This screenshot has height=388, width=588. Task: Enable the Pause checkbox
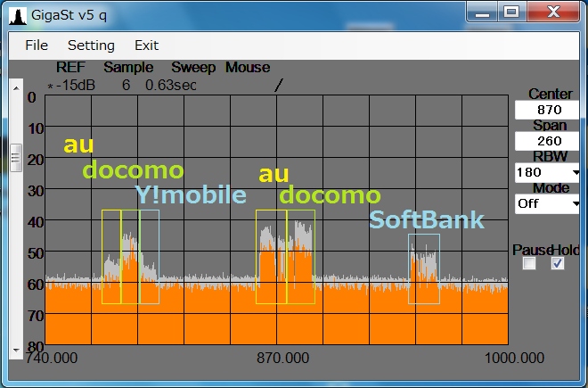coord(529,264)
